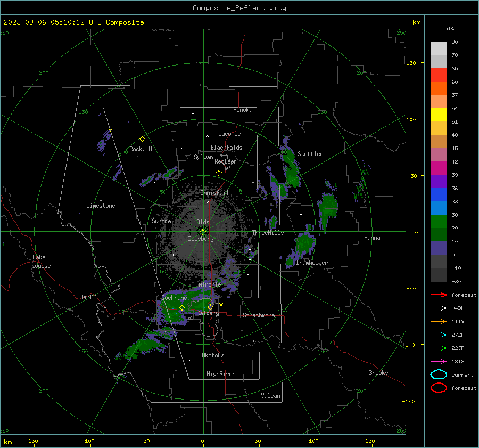Click the ThreeHills city label
The height and width of the screenshot is (448, 479).
tap(268, 233)
